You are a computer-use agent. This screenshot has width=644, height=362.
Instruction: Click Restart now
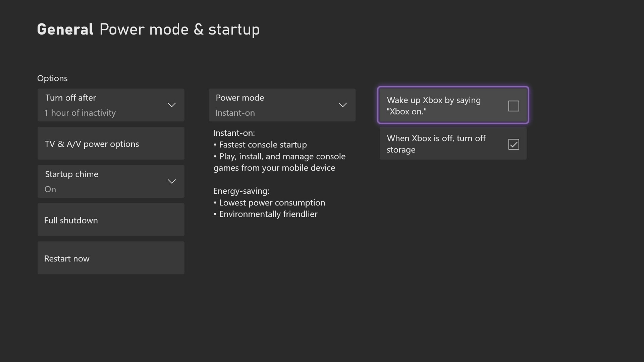pyautogui.click(x=111, y=258)
